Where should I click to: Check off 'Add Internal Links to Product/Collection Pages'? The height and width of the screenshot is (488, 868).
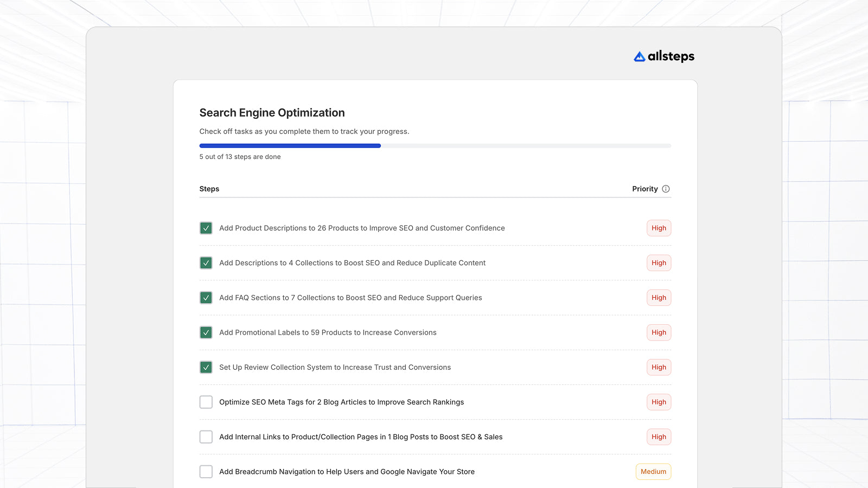pyautogui.click(x=206, y=436)
